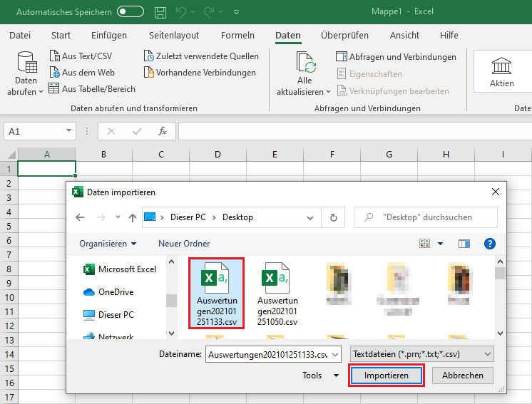Viewport: 532px width, 404px height.
Task: Expand the address bar history dropdown
Action: coord(310,217)
